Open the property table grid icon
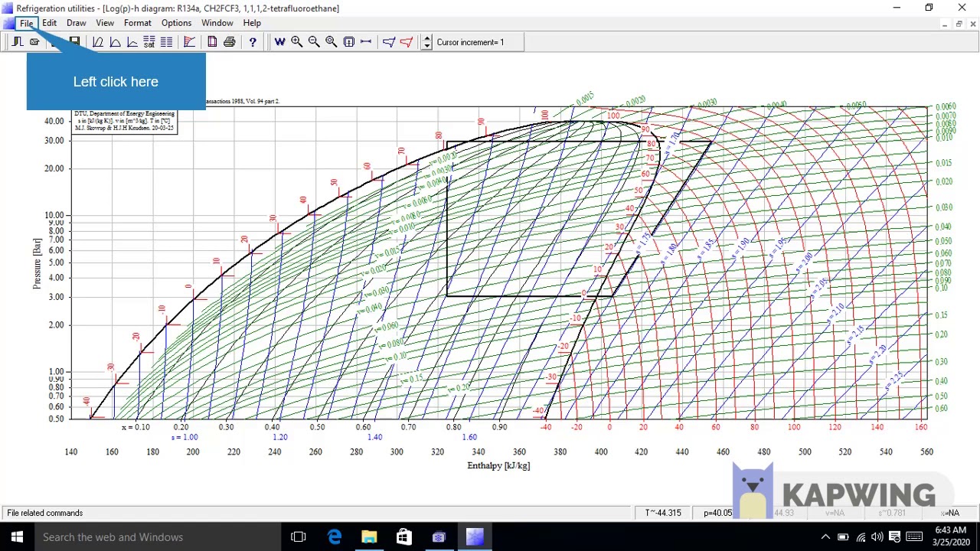980x551 pixels. (166, 42)
